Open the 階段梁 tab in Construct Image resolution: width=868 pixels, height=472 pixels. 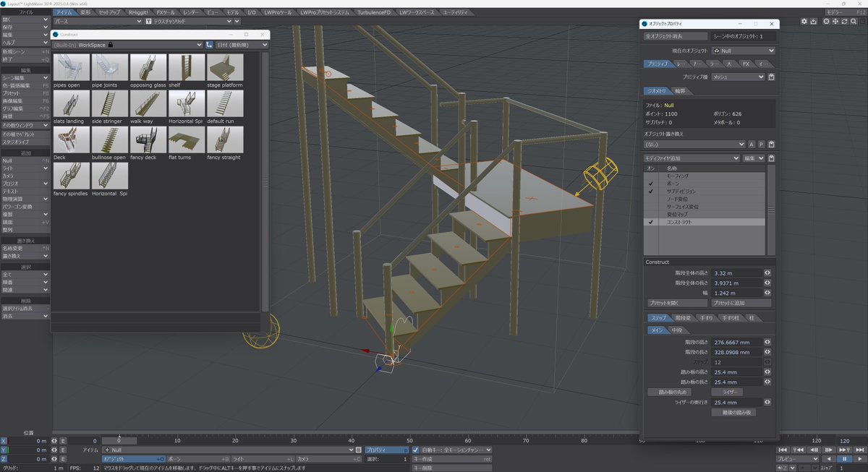(x=682, y=318)
